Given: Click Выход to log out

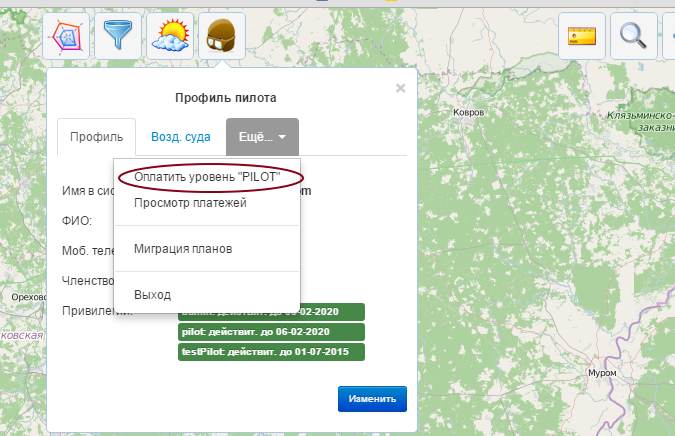Looking at the screenshot, I should point(152,295).
